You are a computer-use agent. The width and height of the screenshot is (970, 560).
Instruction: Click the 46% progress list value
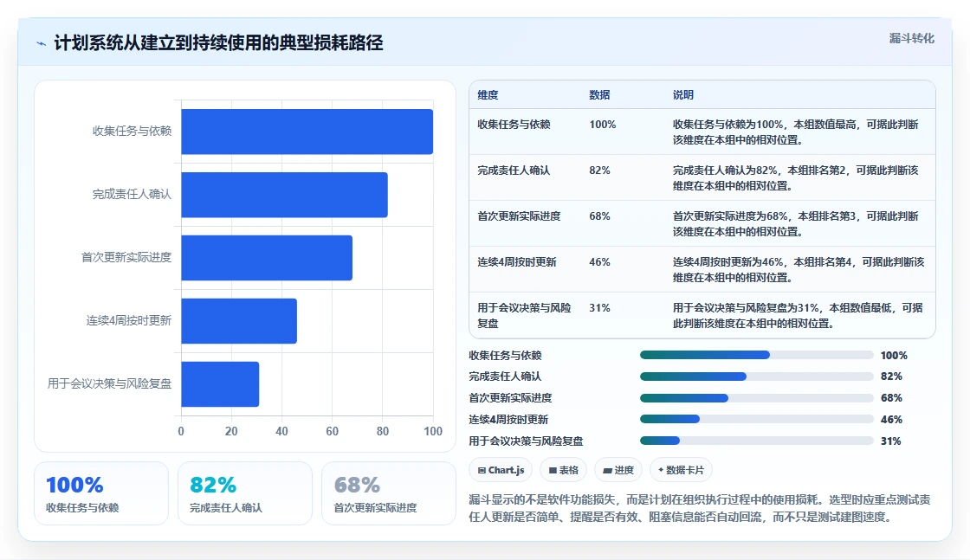coord(891,420)
